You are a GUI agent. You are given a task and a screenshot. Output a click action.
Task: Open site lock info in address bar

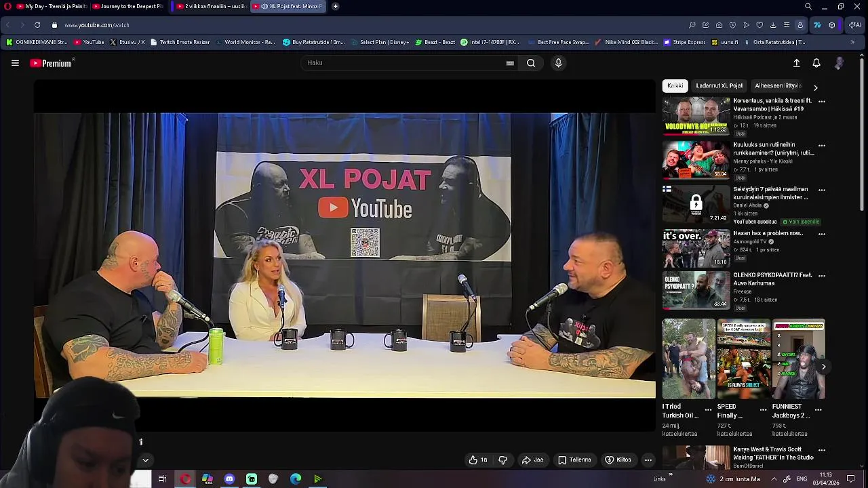(x=56, y=25)
